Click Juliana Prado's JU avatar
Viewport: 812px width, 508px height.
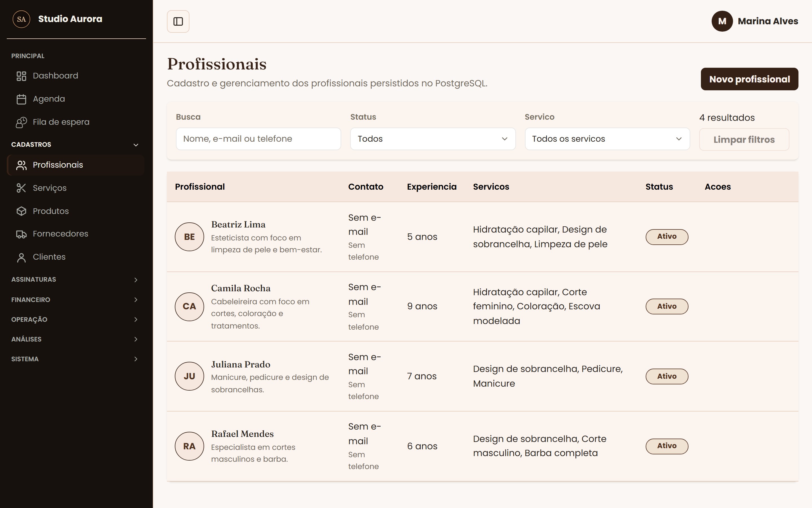pos(189,376)
